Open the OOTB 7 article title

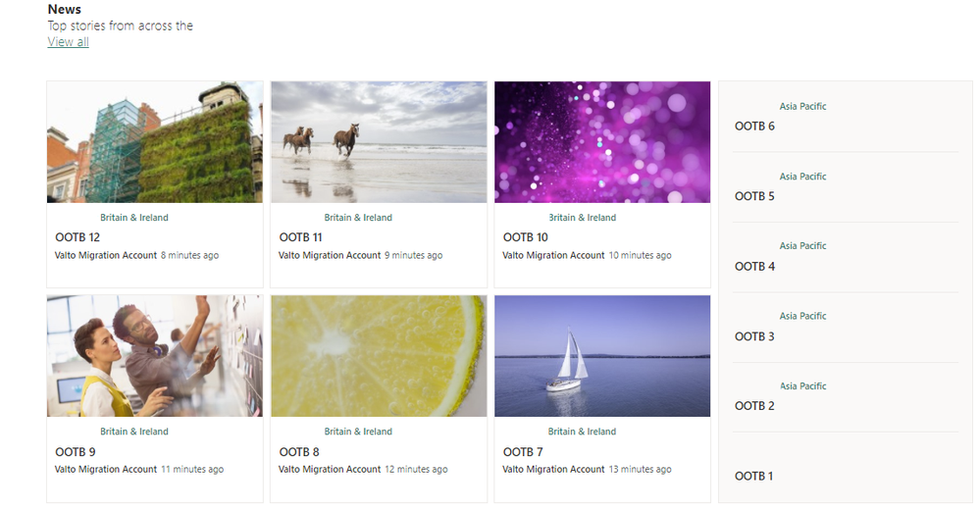(x=523, y=451)
